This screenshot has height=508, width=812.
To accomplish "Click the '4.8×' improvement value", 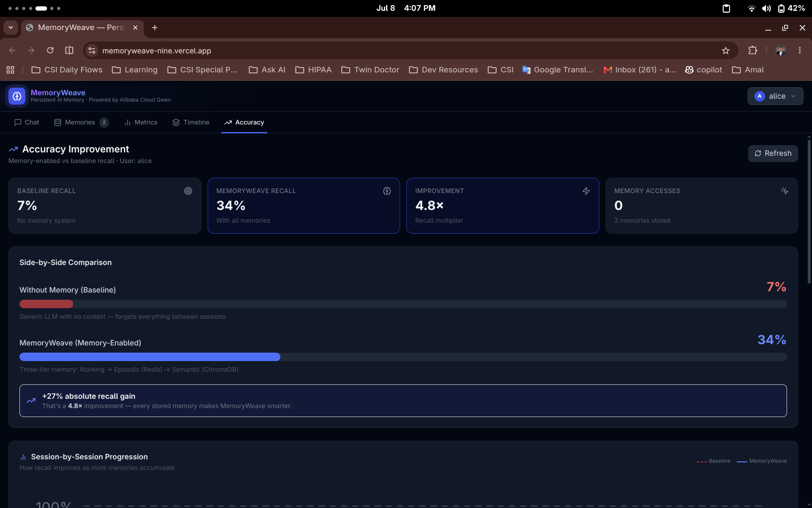I will [429, 206].
